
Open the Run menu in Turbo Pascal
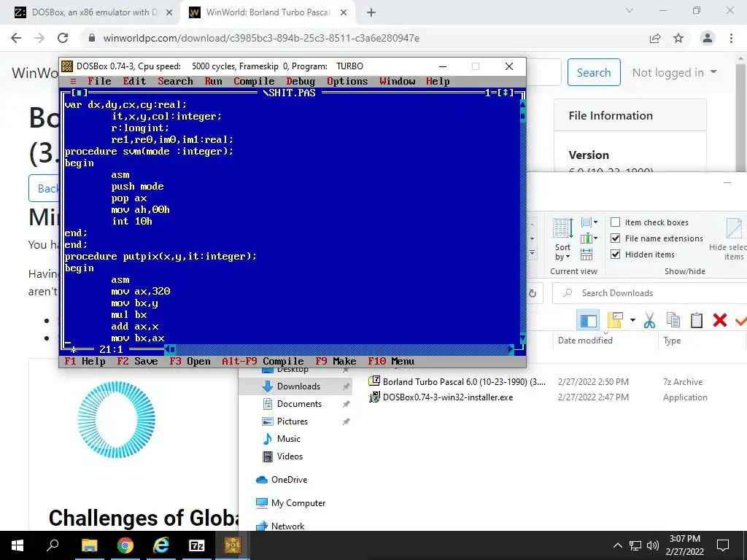point(214,82)
